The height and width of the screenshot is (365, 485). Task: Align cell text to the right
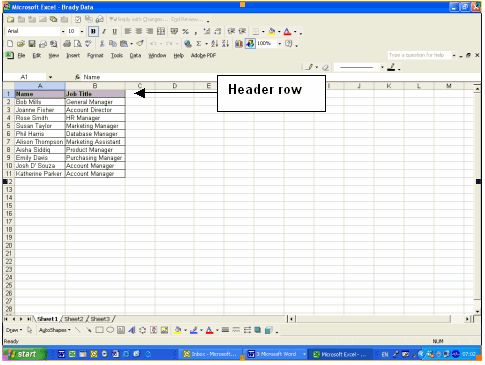click(150, 32)
